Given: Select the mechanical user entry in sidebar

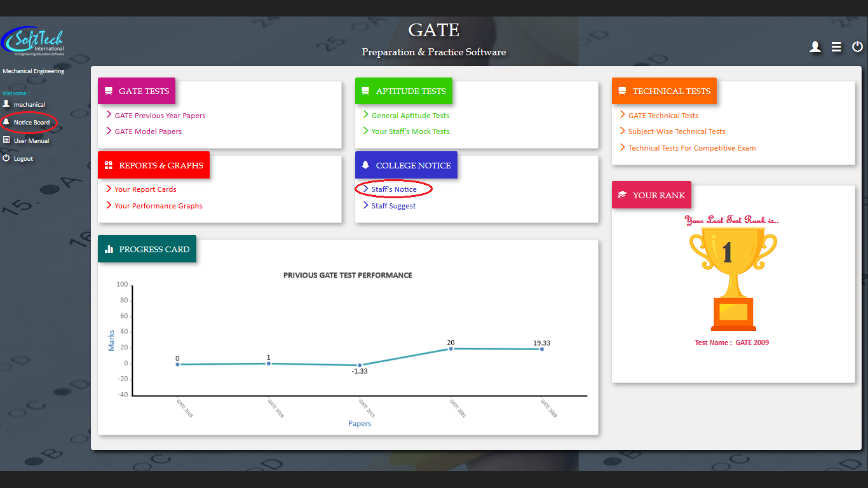Looking at the screenshot, I should pyautogui.click(x=29, y=105).
